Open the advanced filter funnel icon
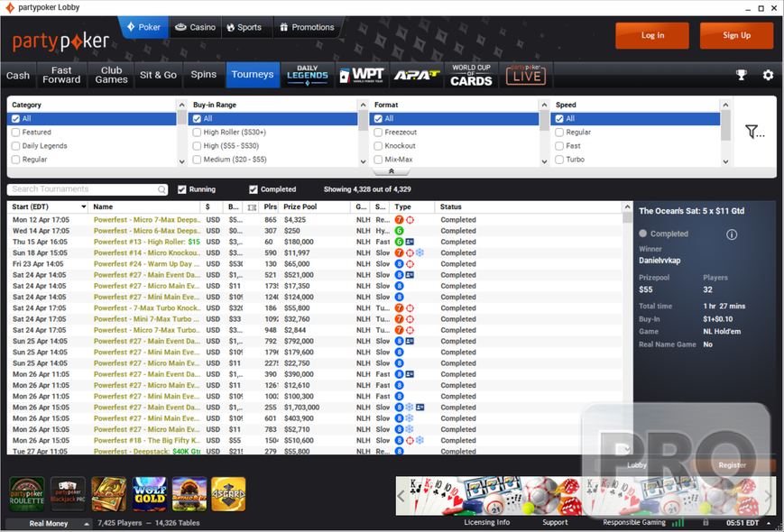 (x=754, y=132)
